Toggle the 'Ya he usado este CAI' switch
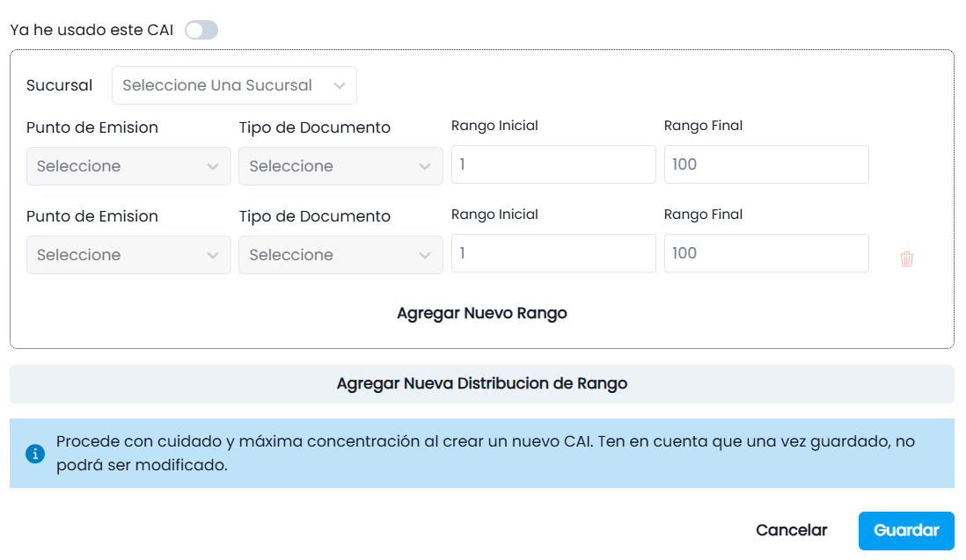The image size is (966, 560). [x=201, y=30]
